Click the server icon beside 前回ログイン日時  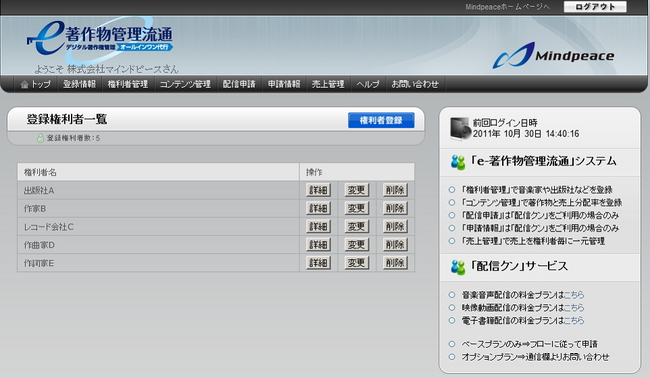click(x=460, y=128)
